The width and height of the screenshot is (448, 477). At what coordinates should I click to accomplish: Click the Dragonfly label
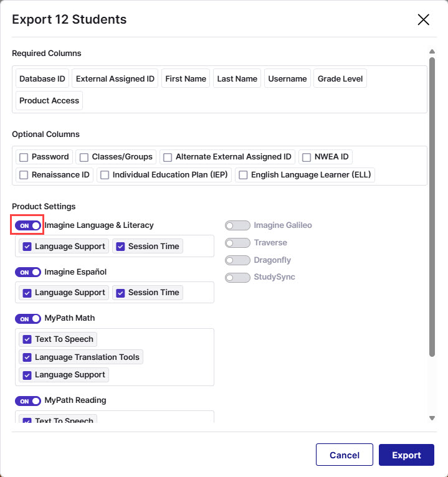click(x=272, y=260)
